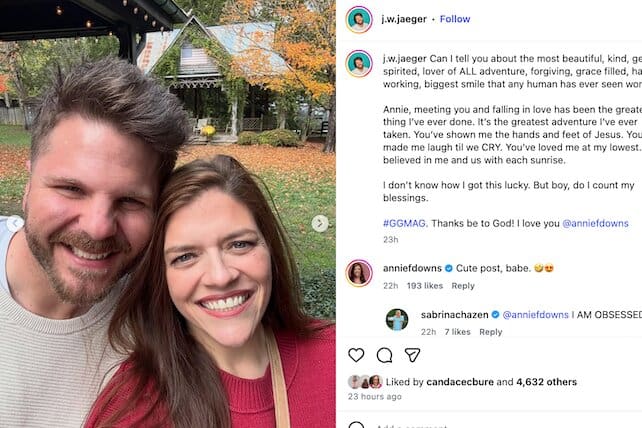The height and width of the screenshot is (428, 642).
Task: Open anniefdowns' avatar beside her comment
Action: [x=359, y=272]
